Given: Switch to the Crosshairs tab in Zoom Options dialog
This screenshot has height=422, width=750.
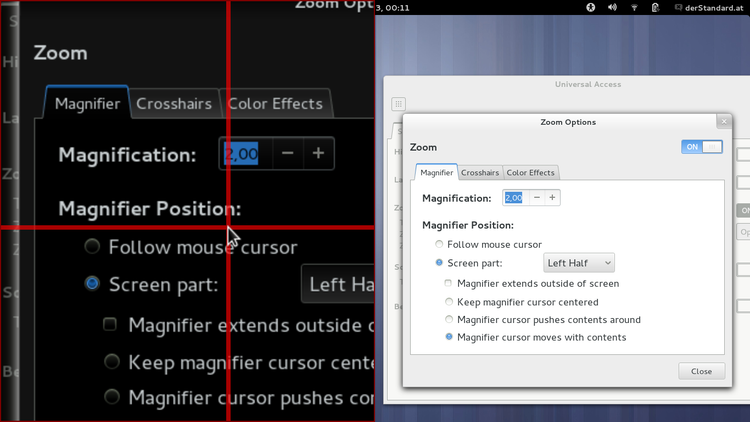Looking at the screenshot, I should click(480, 173).
